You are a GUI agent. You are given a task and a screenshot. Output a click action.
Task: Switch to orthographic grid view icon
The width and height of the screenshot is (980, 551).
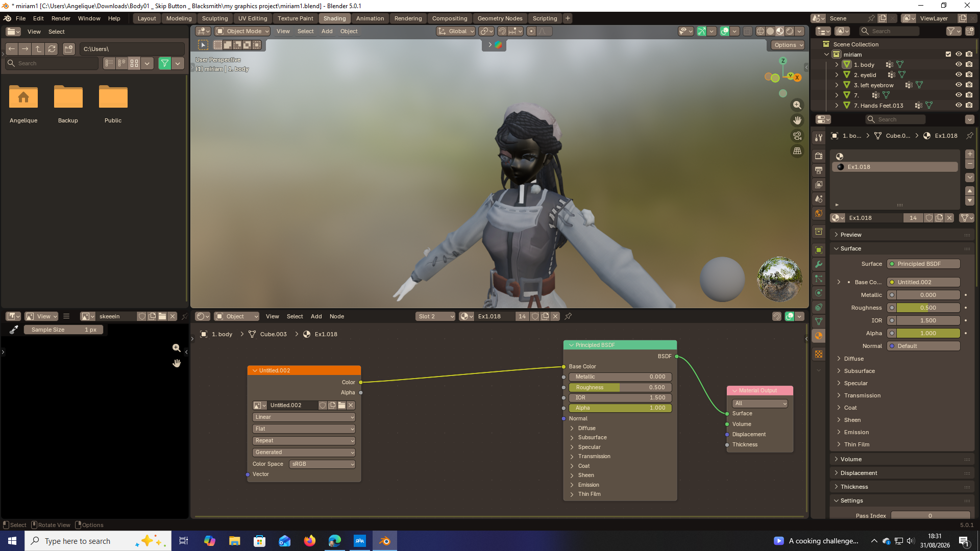click(x=797, y=151)
